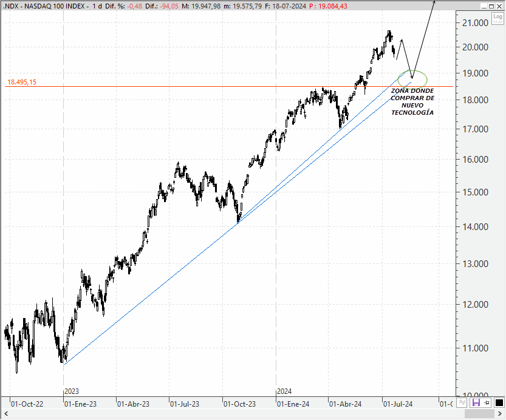Screen dimensions: 506x420
Task: Click the P: 19.084,43 price value
Action: click(x=328, y=6)
